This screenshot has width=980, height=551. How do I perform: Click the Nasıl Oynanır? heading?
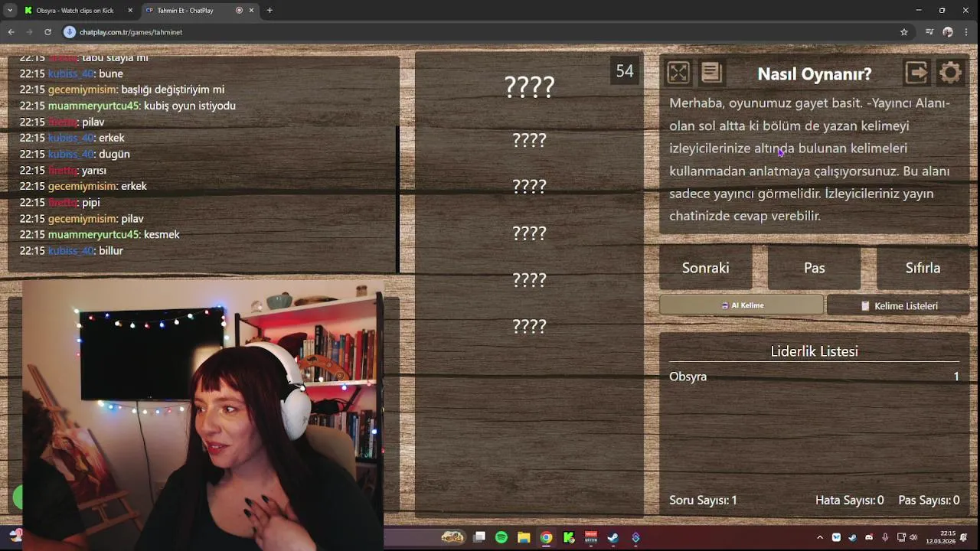click(x=814, y=74)
